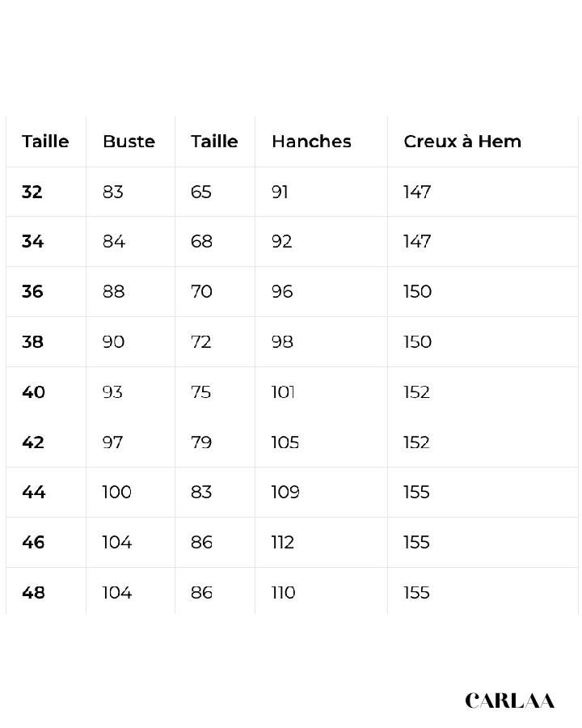Viewport: 582px width, 728px height.
Task: Click the waist value 65 cell
Action: [201, 192]
